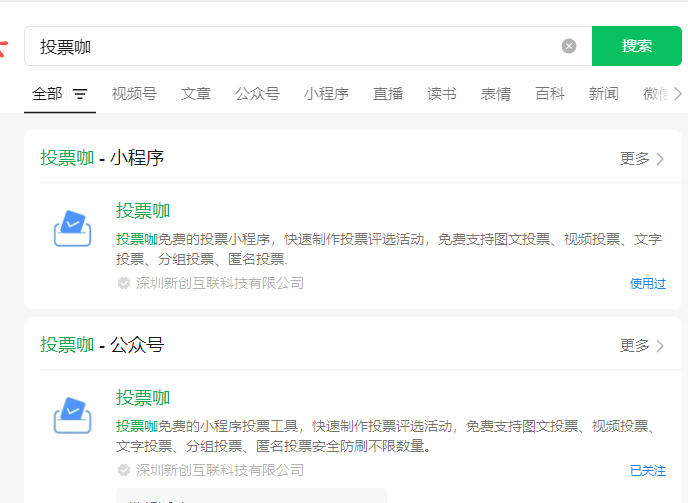Click the green 搜索 button
The image size is (688, 503).
click(x=637, y=46)
